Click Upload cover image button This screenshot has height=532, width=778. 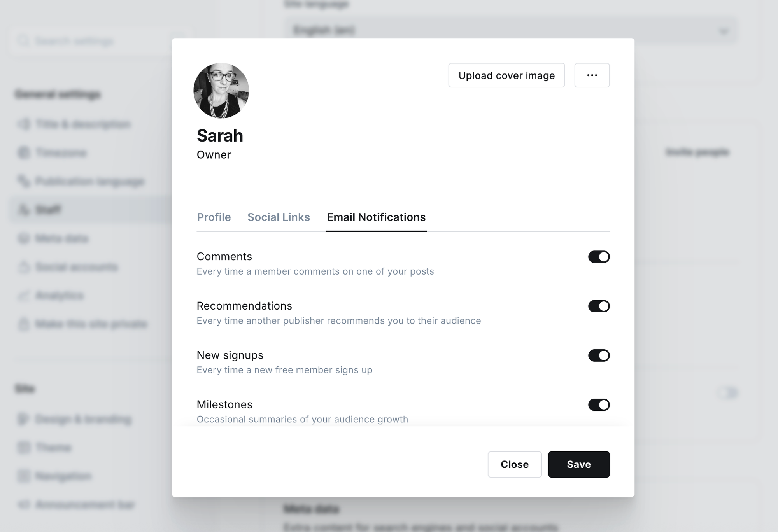pos(506,75)
